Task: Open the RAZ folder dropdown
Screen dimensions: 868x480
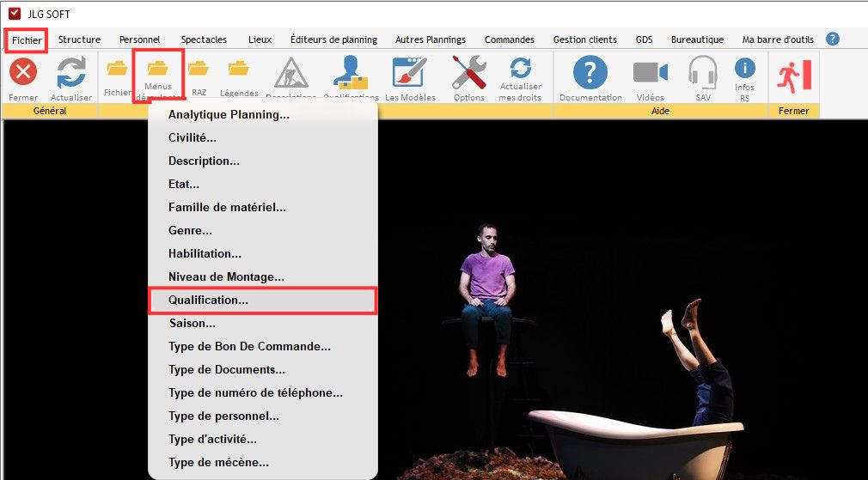Action: point(199,69)
